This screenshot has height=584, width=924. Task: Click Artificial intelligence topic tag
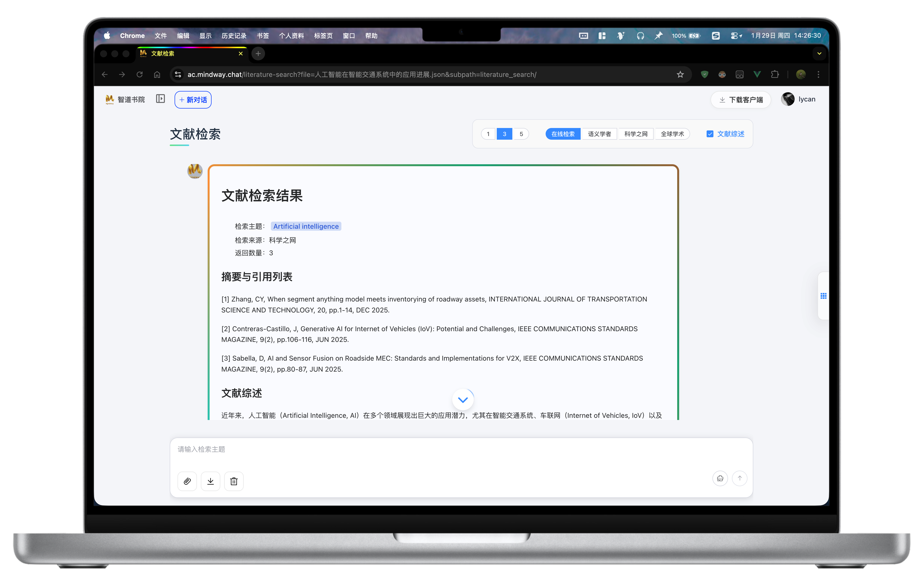point(306,227)
